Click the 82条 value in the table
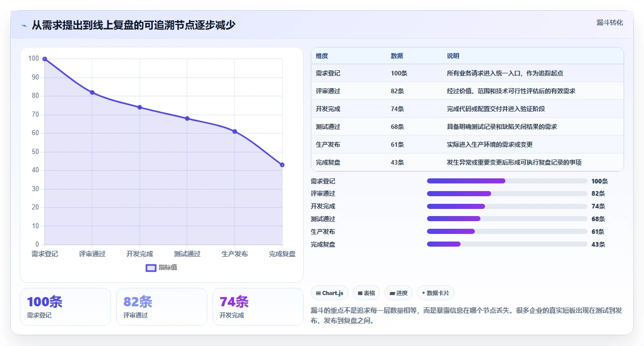This screenshot has height=346, width=644. point(397,91)
